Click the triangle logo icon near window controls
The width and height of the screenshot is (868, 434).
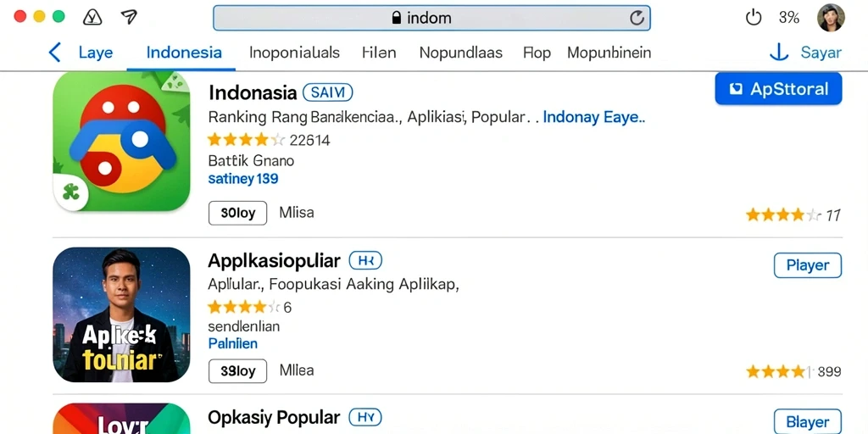coord(92,17)
